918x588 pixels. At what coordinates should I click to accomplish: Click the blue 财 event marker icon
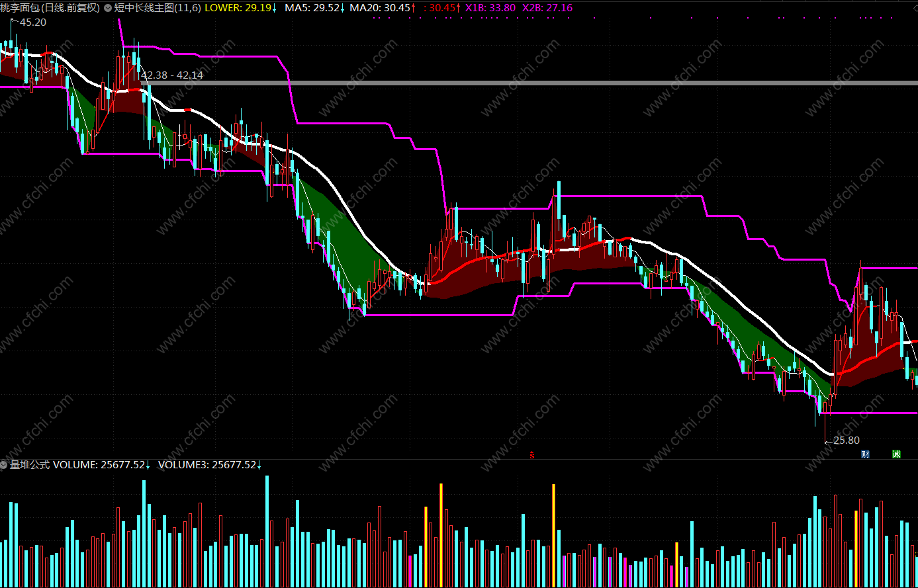pos(865,454)
